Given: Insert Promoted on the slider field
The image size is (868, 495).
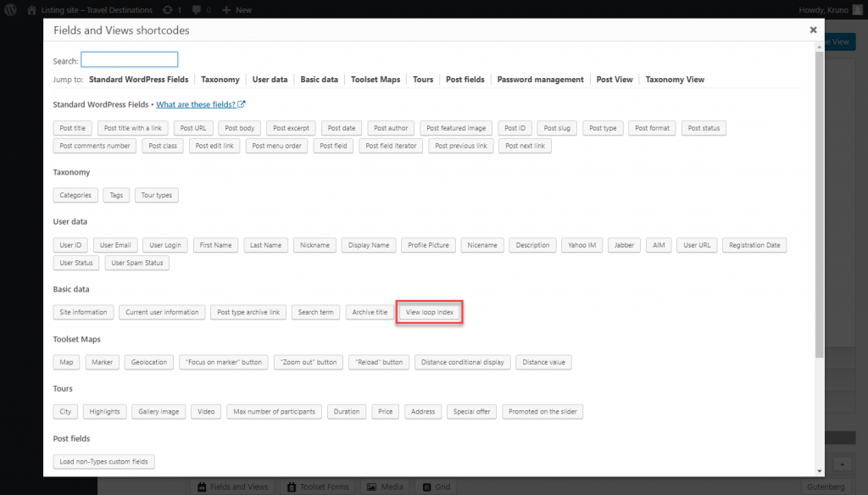Looking at the screenshot, I should pyautogui.click(x=542, y=411).
